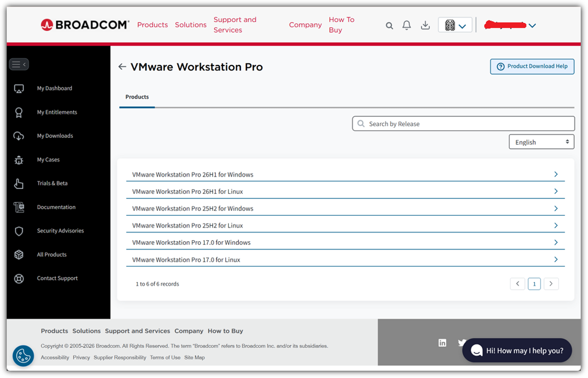Viewport: 588px width, 378px height.
Task: Click the Broadcom logo
Action: point(85,25)
